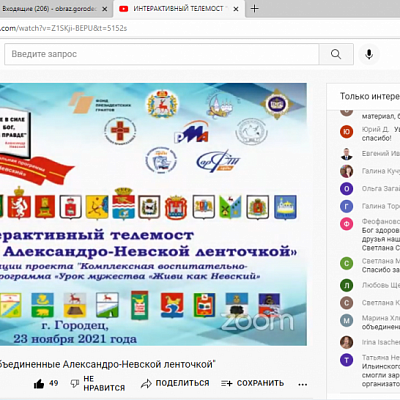Click Галина Куч... profile photo avatar

(x=346, y=171)
